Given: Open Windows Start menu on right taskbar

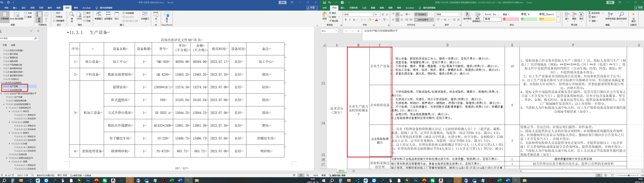Looking at the screenshot, I should [324, 180].
